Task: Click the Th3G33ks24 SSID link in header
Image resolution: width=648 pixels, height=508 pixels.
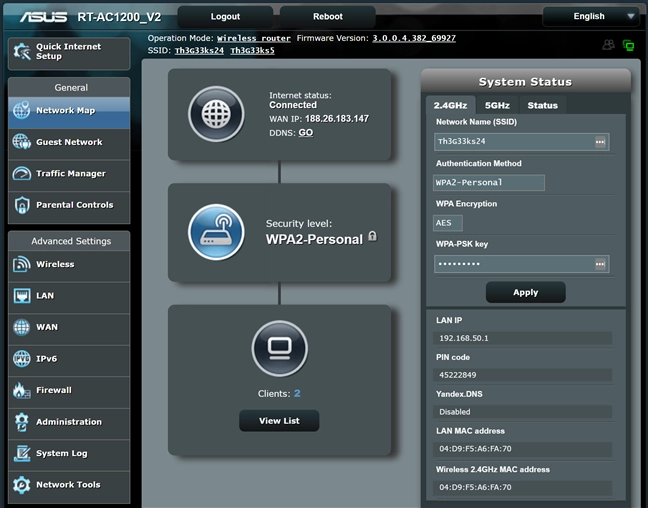Action: pos(199,50)
